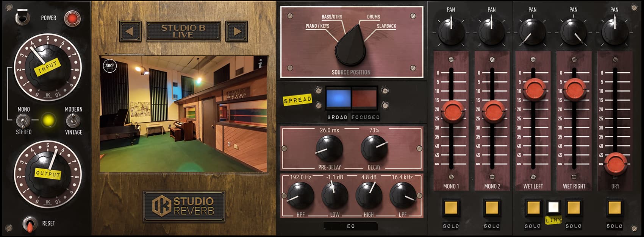This screenshot has height=237, width=644.
Task: Go to the next studio room preset
Action: 237,31
